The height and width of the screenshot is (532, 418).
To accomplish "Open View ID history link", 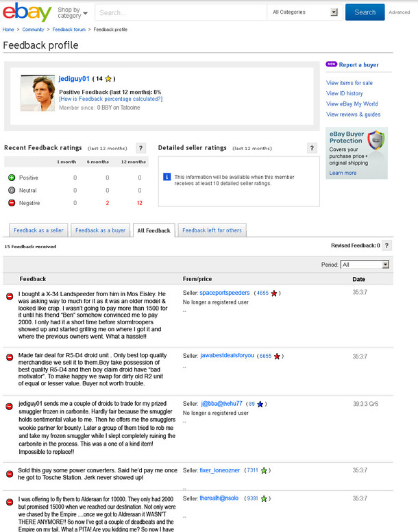I will click(345, 93).
